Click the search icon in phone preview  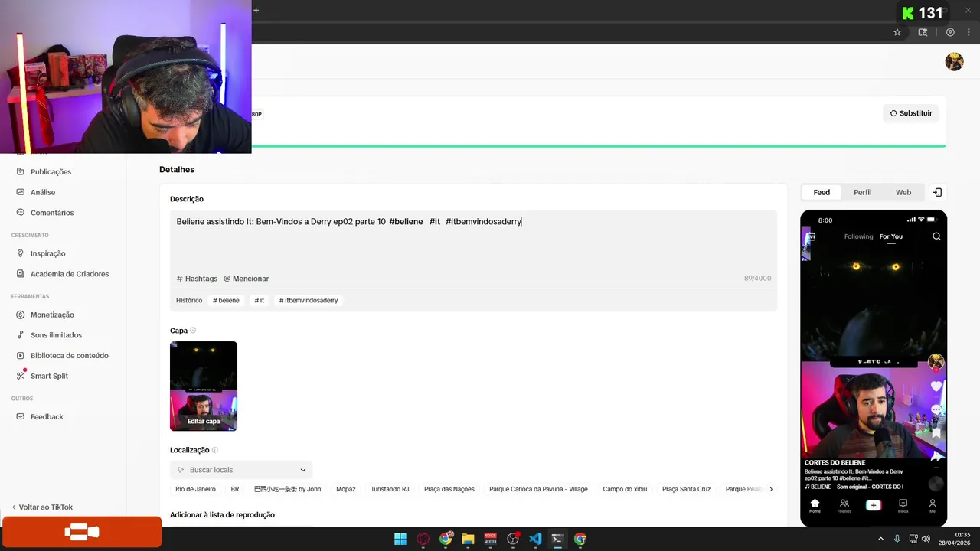point(936,236)
